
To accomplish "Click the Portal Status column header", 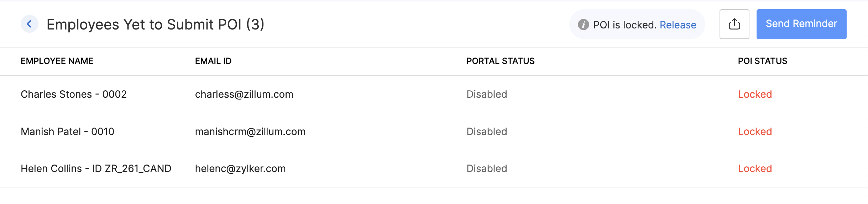I will point(500,61).
